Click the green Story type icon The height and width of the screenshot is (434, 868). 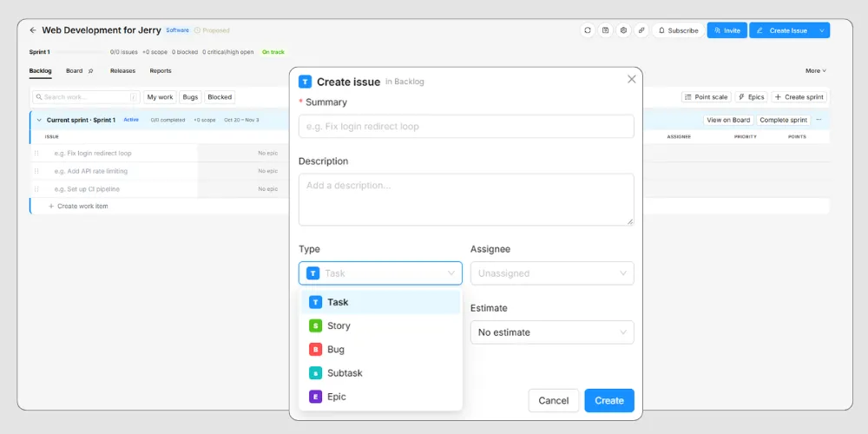tap(316, 325)
